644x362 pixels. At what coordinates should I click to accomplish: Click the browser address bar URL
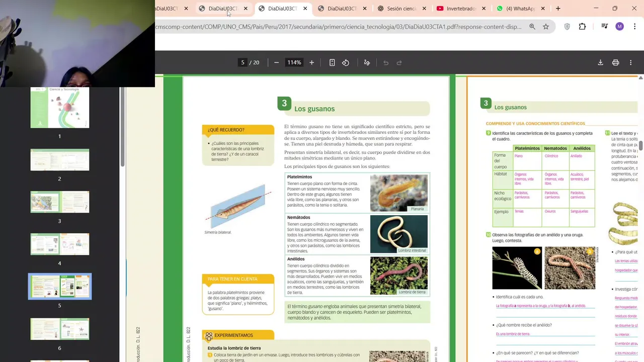[x=338, y=27]
